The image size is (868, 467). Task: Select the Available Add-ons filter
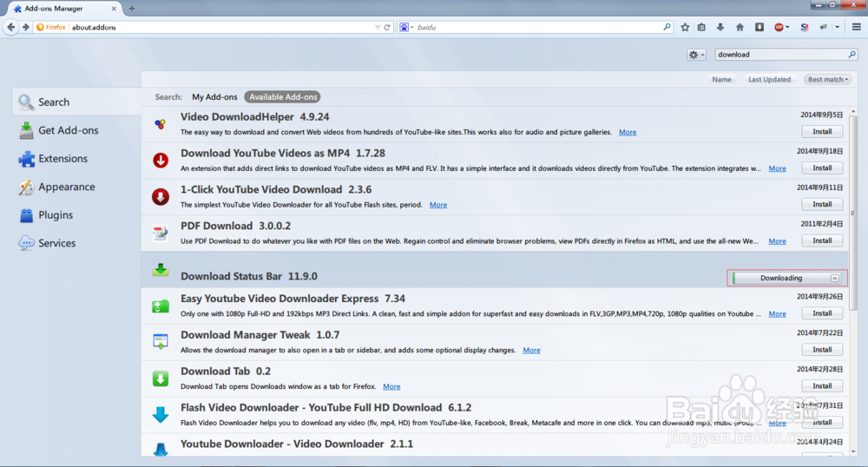coord(283,97)
